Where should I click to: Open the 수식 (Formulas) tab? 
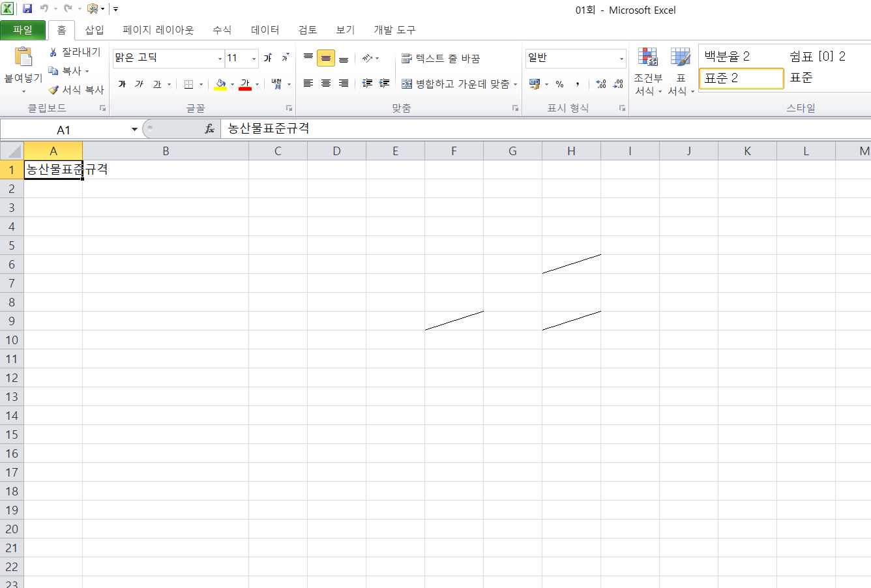click(x=222, y=30)
